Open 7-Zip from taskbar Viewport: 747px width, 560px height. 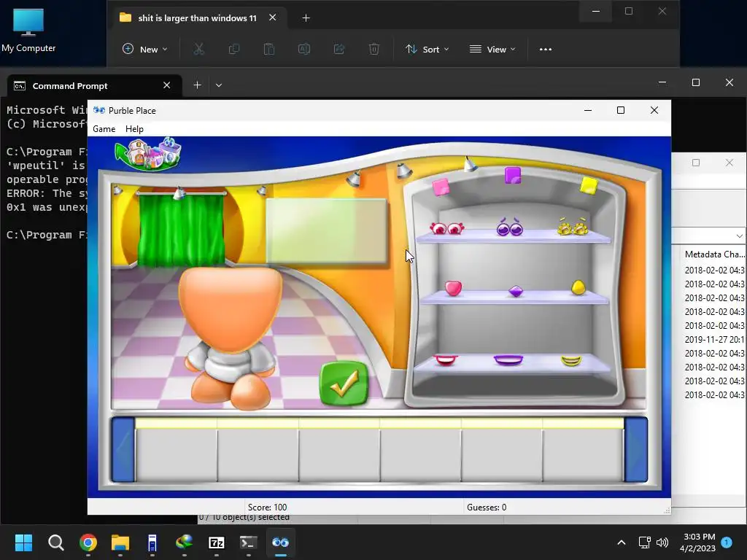point(216,542)
